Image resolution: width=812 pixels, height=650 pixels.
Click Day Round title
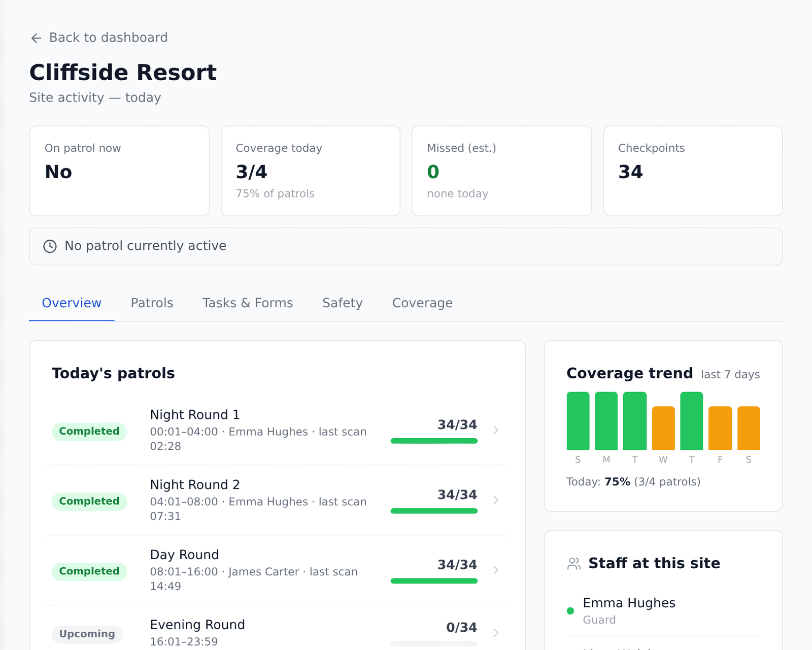coord(185,555)
